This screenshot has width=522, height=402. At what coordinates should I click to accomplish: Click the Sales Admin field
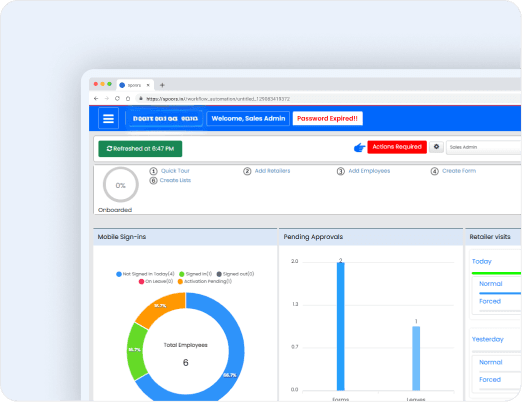pos(484,147)
